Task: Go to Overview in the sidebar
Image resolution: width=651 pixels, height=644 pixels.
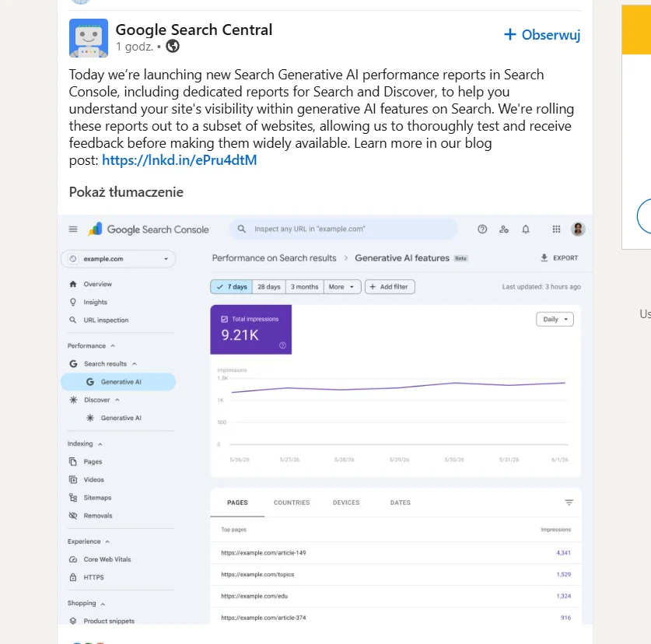Action: (x=97, y=284)
